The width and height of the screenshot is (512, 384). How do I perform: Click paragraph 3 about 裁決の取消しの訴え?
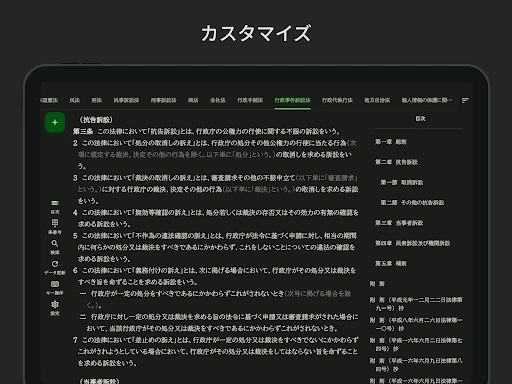216,189
